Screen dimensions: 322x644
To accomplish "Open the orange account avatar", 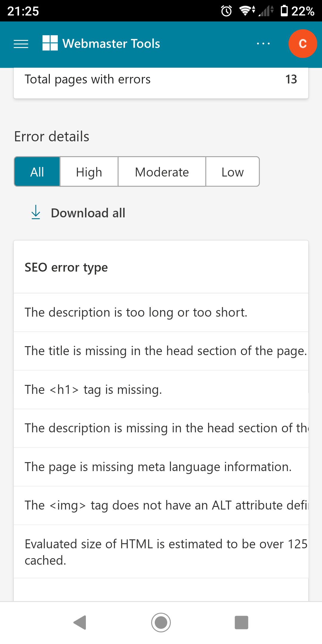I will [x=302, y=44].
